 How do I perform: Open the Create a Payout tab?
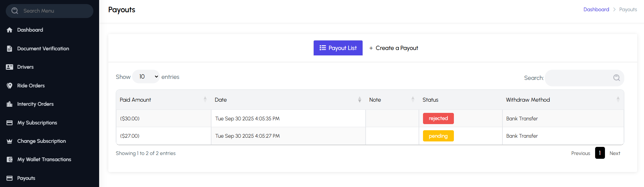coord(393,48)
